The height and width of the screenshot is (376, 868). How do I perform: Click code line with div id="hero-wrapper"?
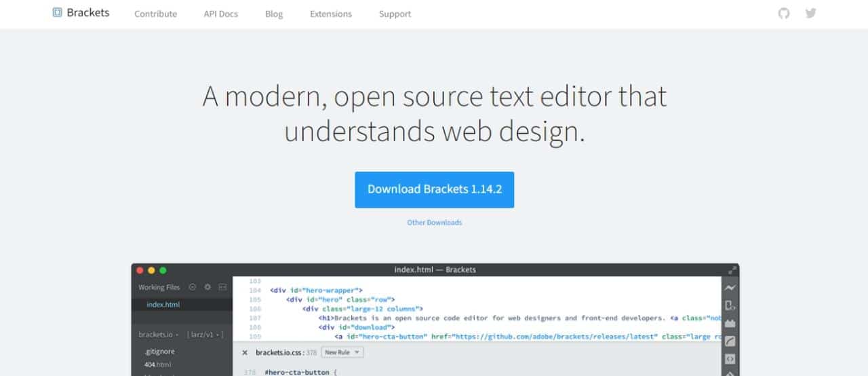tap(317, 290)
